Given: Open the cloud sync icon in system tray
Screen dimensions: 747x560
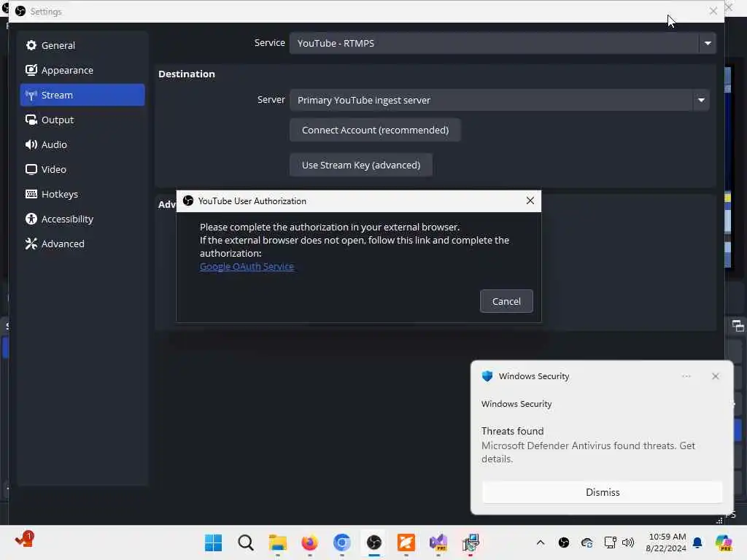Looking at the screenshot, I should 587,542.
